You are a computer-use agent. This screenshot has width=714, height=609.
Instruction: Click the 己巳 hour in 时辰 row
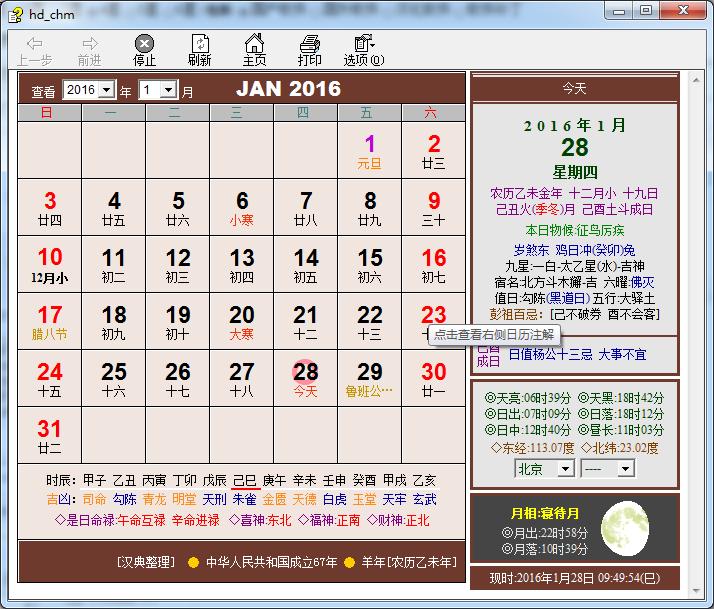(x=245, y=481)
